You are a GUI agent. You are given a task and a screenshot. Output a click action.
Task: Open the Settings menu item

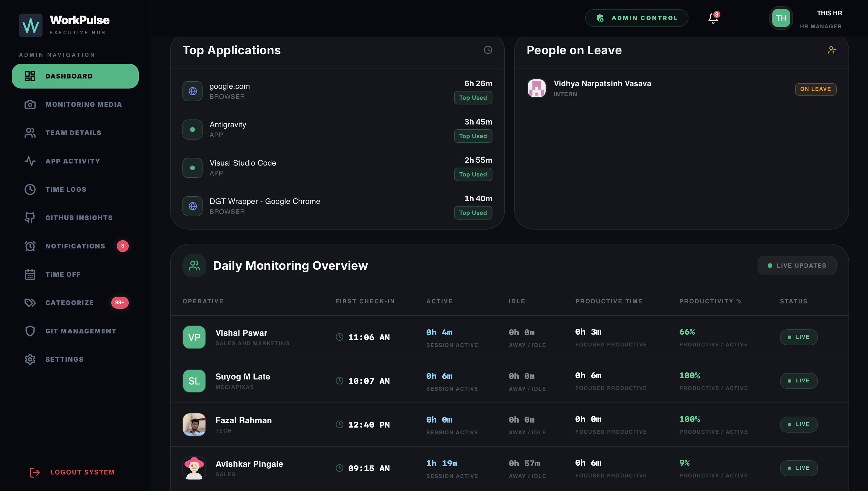pyautogui.click(x=75, y=359)
